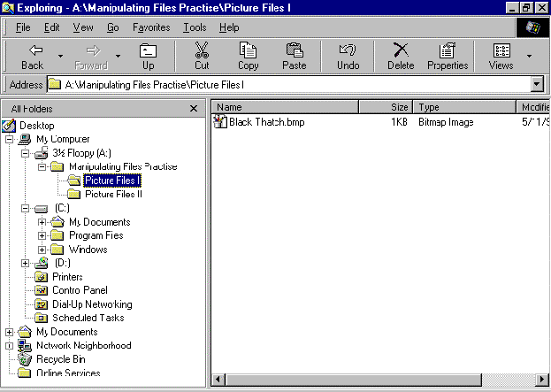This screenshot has width=551, height=392.
Task: Select the Black Thatch.bmp file
Action: [x=266, y=122]
